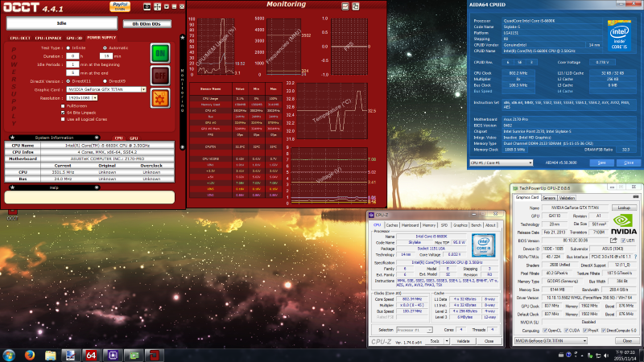644x362 pixels.
Task: Switch to GPU:3D tab
Action: pyautogui.click(x=74, y=38)
